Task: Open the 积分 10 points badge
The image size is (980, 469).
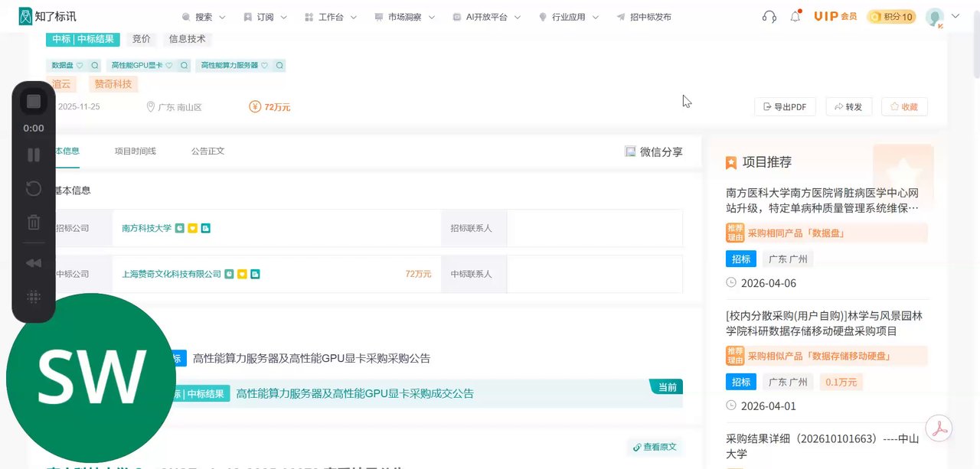Action: click(x=892, y=16)
